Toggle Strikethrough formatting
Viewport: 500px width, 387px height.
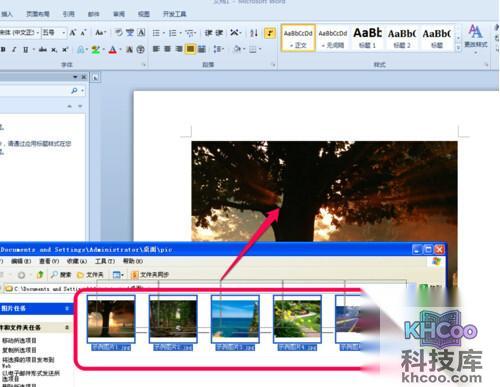click(43, 50)
